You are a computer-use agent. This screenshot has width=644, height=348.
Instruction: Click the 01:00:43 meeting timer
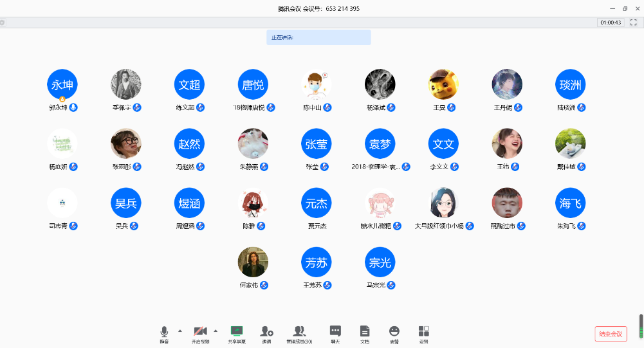[610, 23]
